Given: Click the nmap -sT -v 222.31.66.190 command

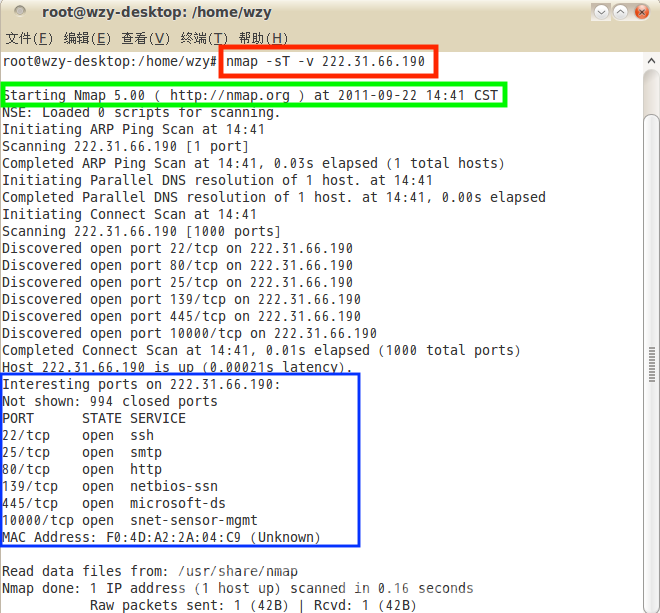Looking at the screenshot, I should point(325,61).
